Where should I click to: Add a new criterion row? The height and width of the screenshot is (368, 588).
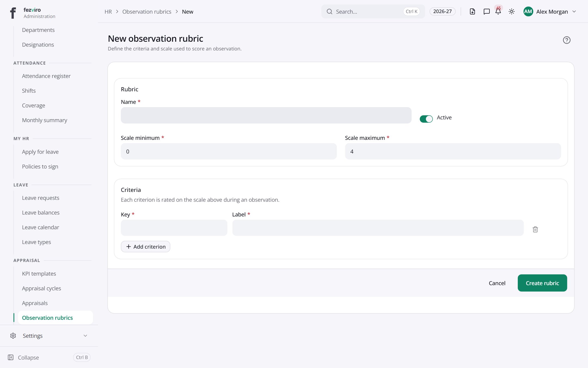145,246
